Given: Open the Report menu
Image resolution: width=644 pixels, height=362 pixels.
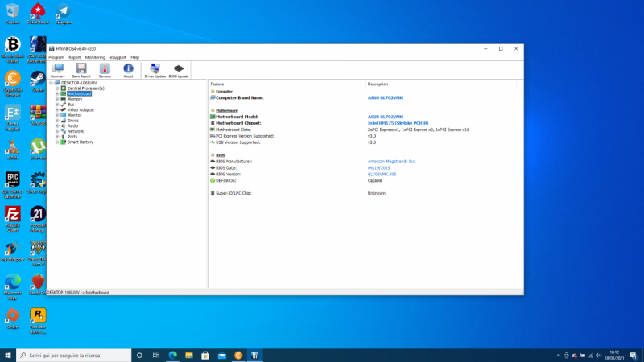Looking at the screenshot, I should click(74, 57).
